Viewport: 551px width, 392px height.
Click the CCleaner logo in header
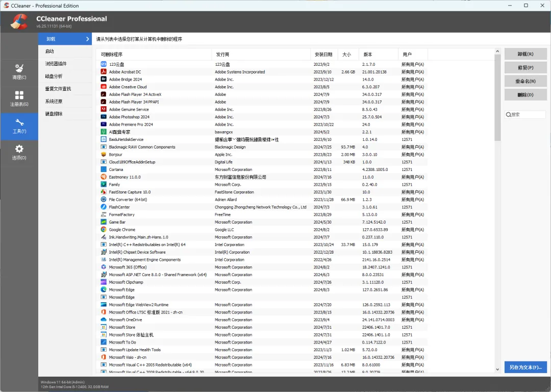pyautogui.click(x=19, y=22)
